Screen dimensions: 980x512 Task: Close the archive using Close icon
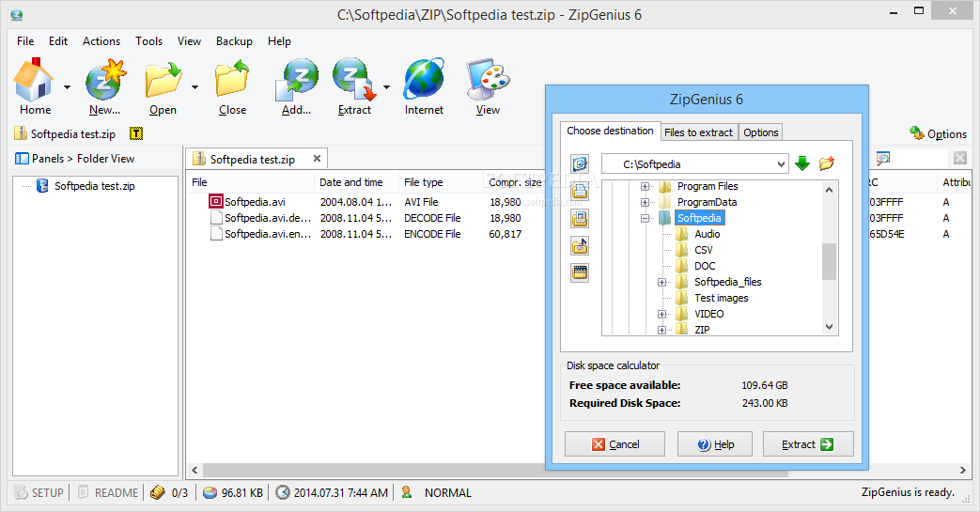point(232,80)
